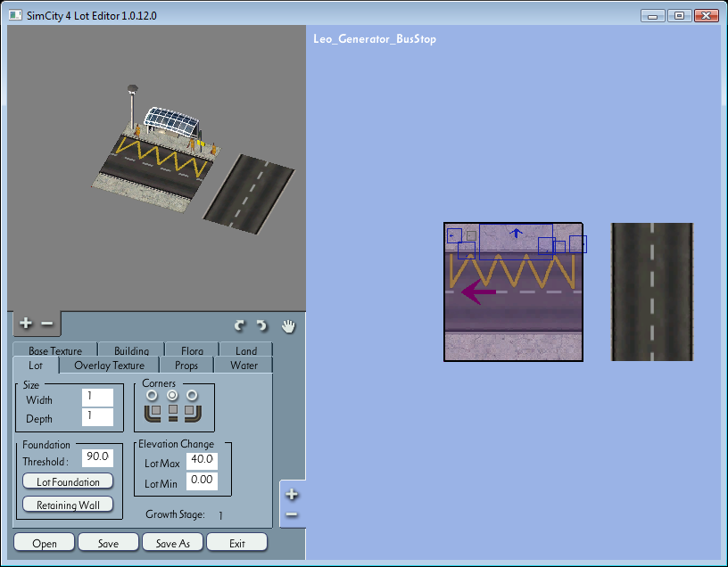The image size is (728, 567).
Task: Click the Lot Min elevation field
Action: 202,481
